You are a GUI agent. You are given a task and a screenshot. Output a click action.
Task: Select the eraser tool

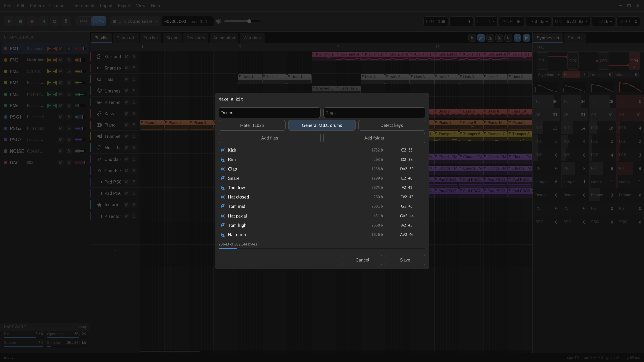[x=490, y=38]
